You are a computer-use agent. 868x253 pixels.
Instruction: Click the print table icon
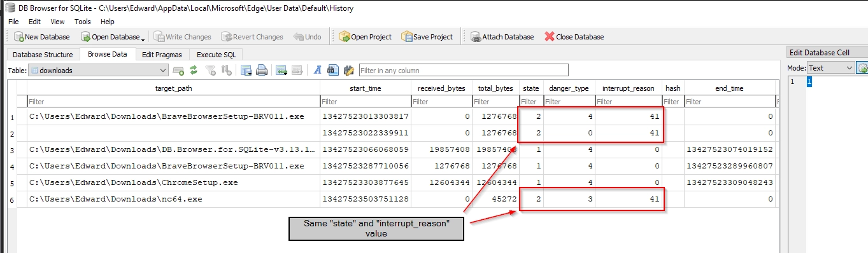coord(261,71)
